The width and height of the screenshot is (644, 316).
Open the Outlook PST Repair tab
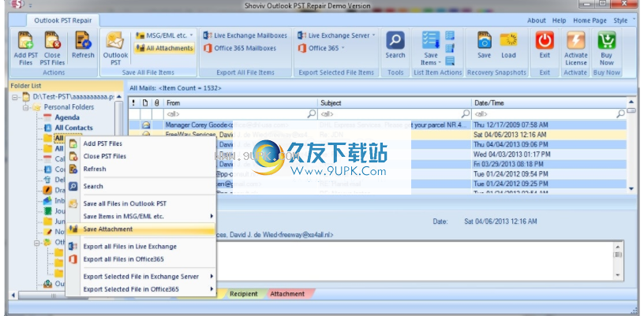coord(62,20)
